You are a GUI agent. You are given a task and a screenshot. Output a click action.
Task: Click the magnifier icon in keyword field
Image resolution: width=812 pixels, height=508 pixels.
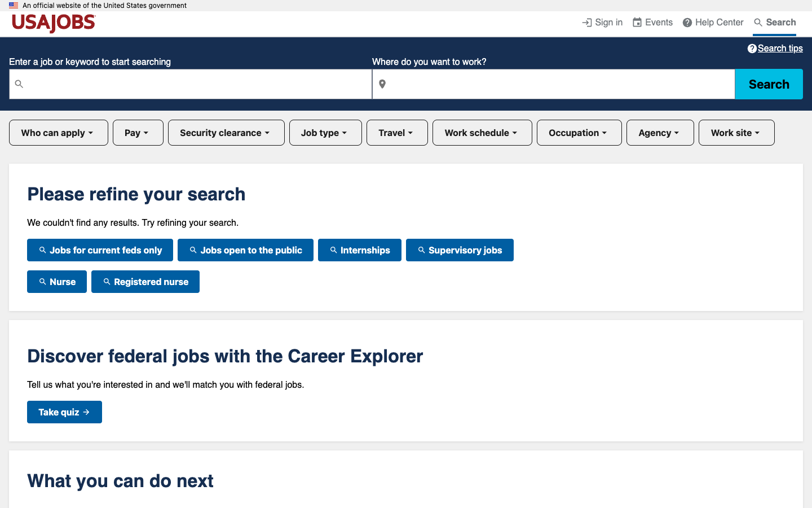coord(19,84)
